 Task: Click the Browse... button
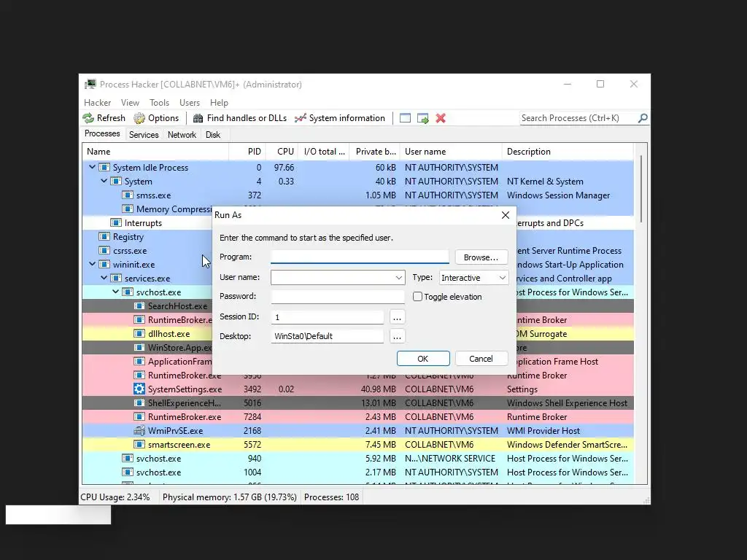point(481,257)
